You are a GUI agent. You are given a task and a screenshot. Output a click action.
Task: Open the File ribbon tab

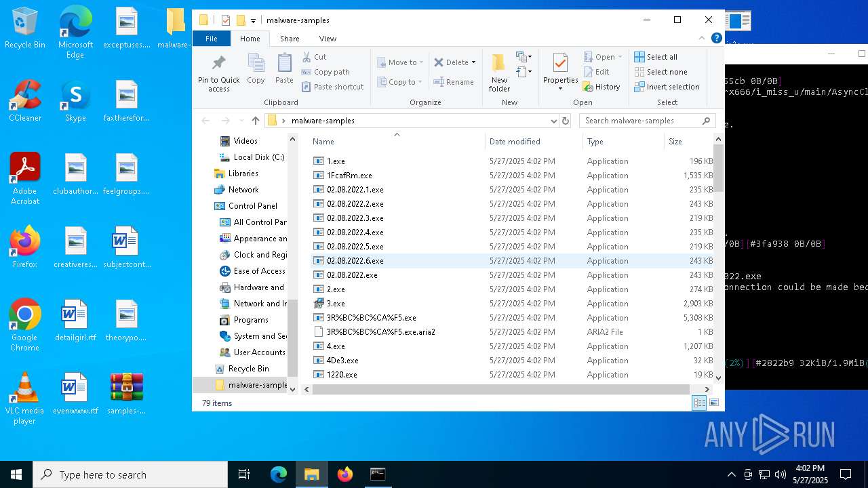click(212, 39)
